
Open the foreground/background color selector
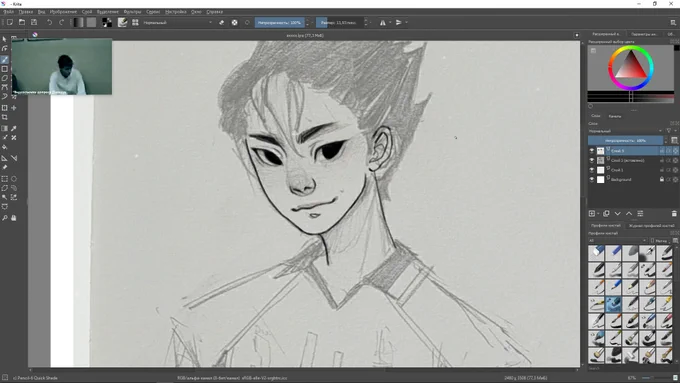pyautogui.click(x=107, y=23)
